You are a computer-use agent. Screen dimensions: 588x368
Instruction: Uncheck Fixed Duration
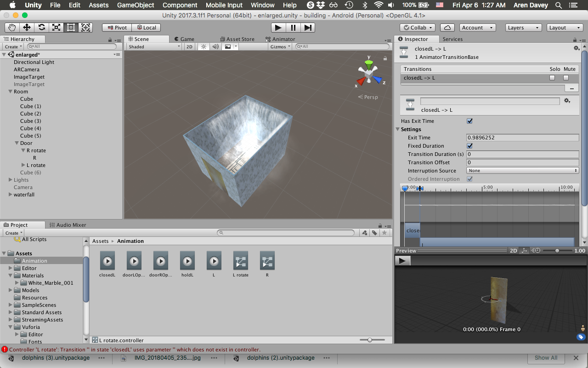click(x=469, y=146)
